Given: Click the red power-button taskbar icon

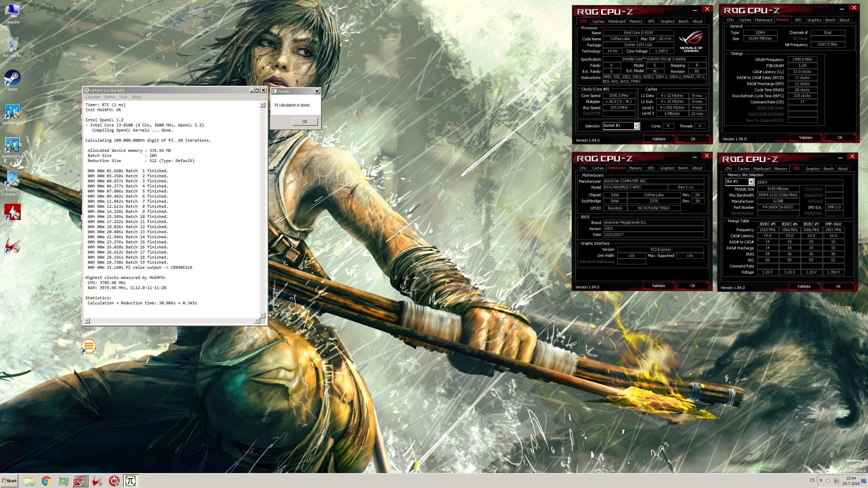Looking at the screenshot, I should [114, 481].
